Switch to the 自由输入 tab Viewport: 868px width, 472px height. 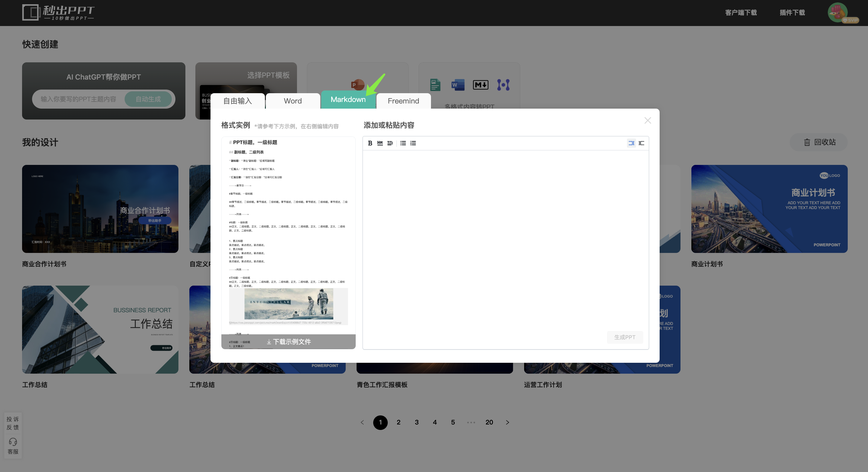coord(237,101)
